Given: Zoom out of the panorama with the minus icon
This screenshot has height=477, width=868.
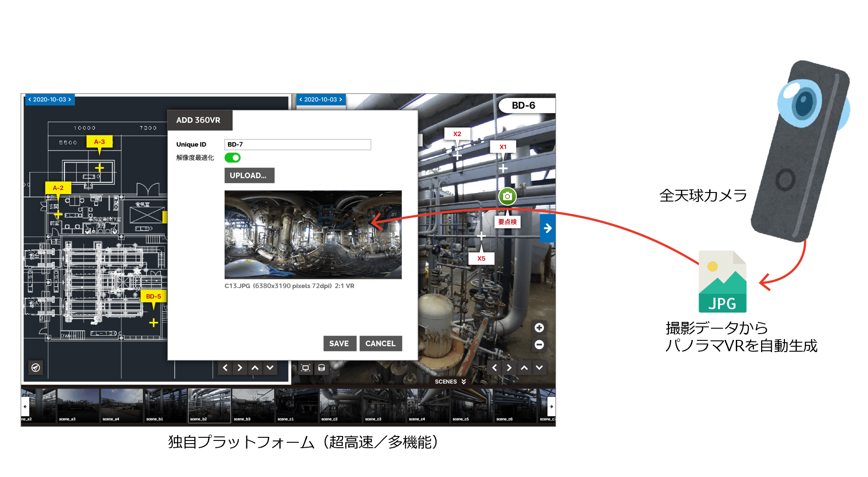Looking at the screenshot, I should tap(539, 345).
